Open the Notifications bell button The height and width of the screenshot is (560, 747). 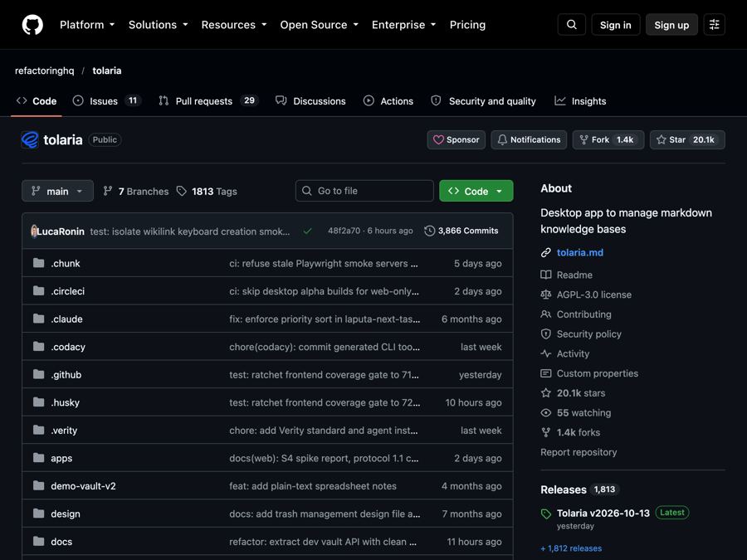tap(529, 139)
